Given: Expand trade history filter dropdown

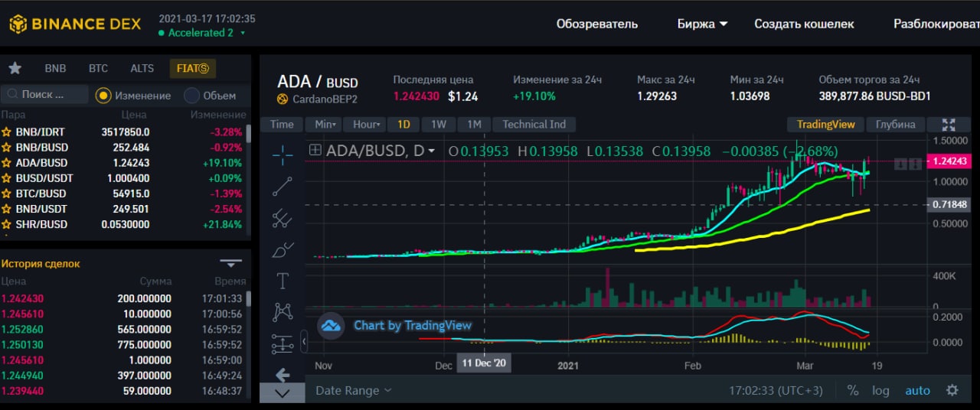Looking at the screenshot, I should [x=230, y=263].
